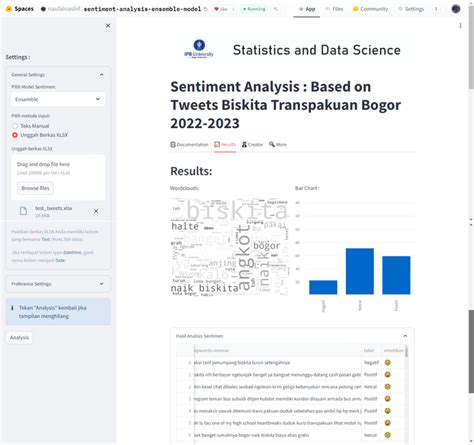
Task: Open the Files tab in header
Action: (x=334, y=9)
